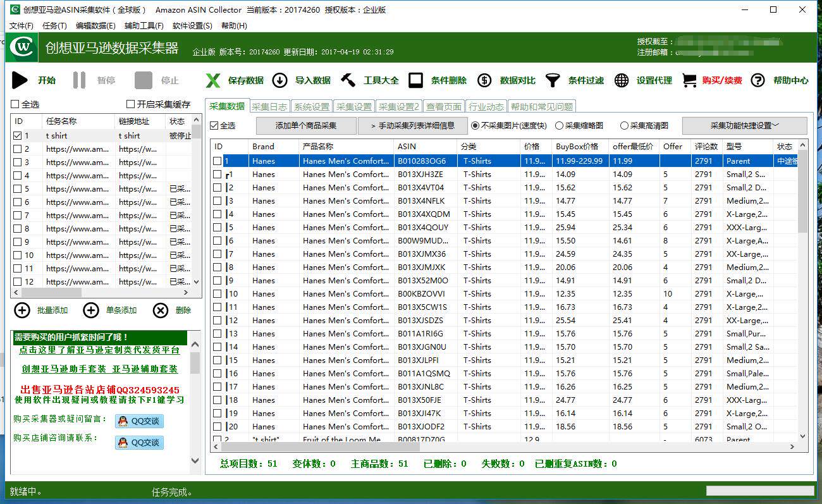The width and height of the screenshot is (822, 504).
Task: Click the 手动采集列表详细信息 button
Action: tap(412, 125)
